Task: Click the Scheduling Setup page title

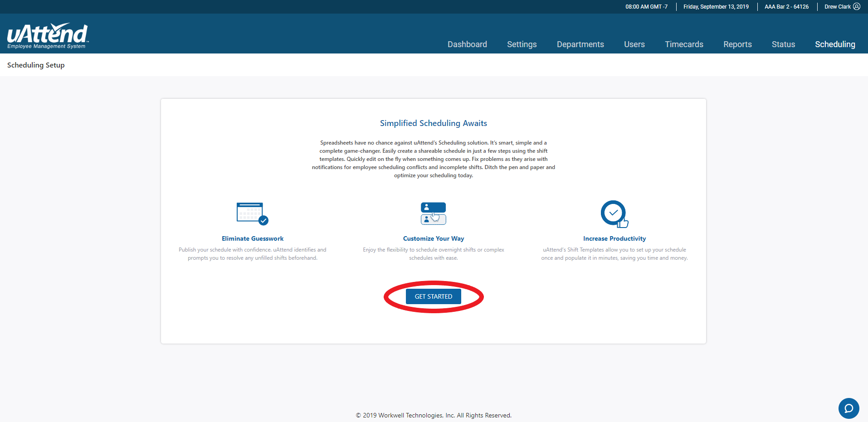Action: coord(36,65)
